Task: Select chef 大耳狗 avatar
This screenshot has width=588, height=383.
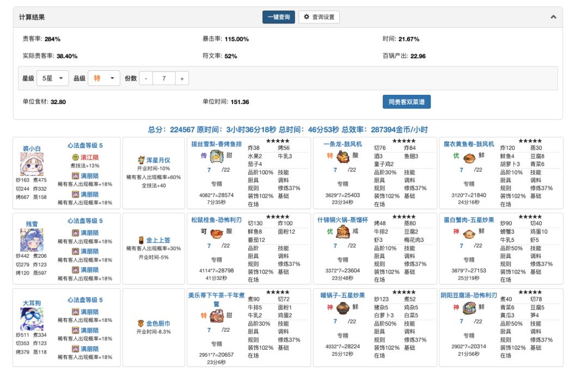Action: [x=32, y=319]
